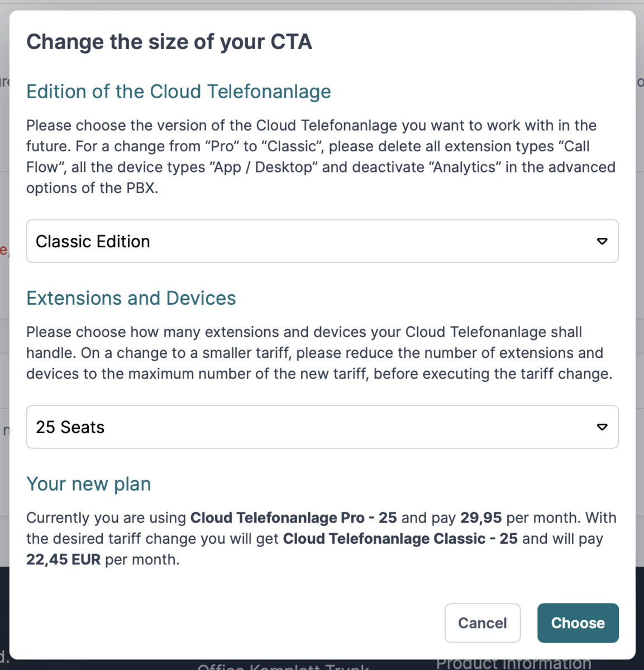
Task: Click the arrow icon beside Classic Edition
Action: (602, 241)
